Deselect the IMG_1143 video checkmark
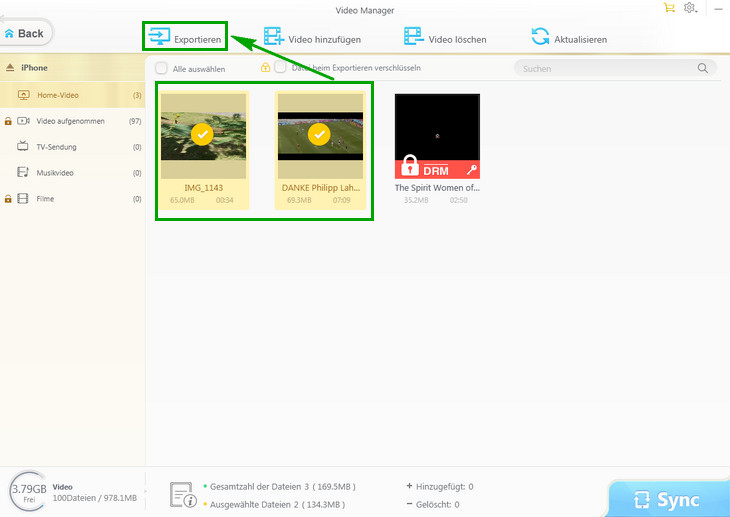 [x=203, y=134]
